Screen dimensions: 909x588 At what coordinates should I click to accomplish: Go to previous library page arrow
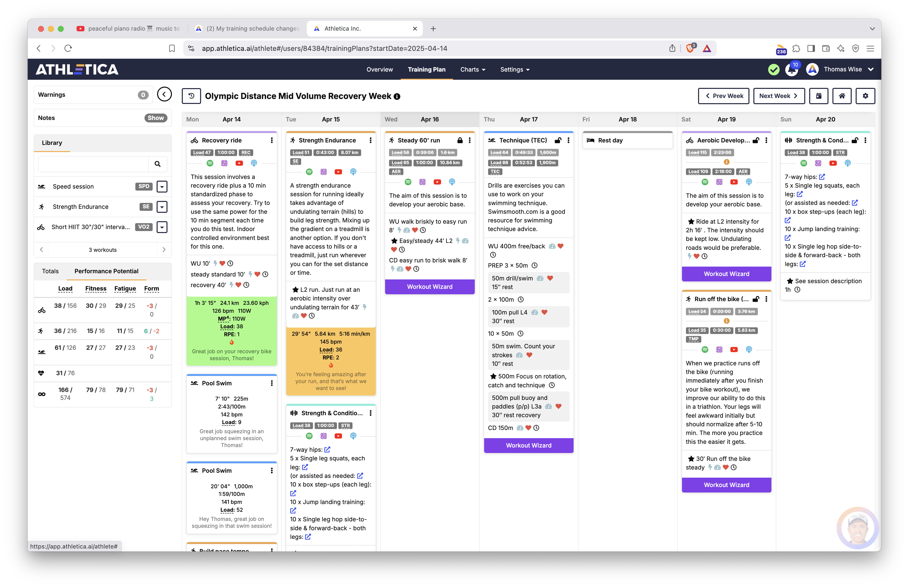pos(42,250)
